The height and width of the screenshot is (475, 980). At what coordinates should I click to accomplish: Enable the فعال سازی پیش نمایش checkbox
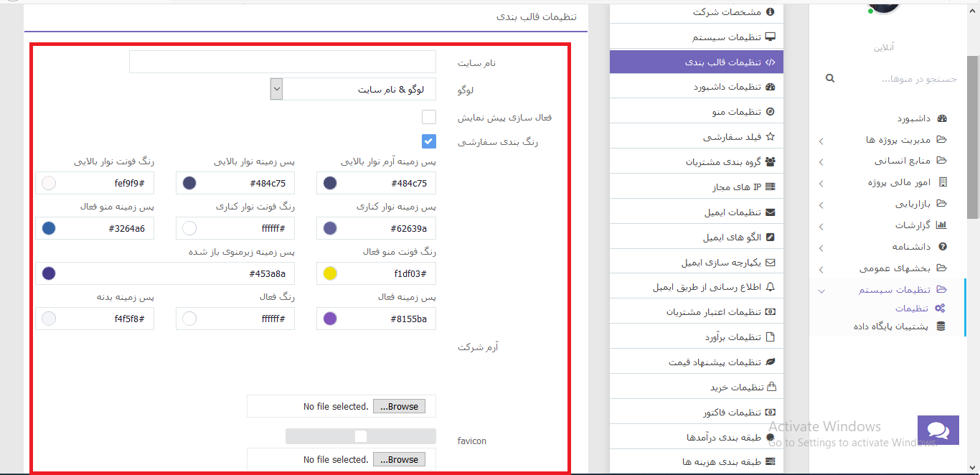pos(429,117)
